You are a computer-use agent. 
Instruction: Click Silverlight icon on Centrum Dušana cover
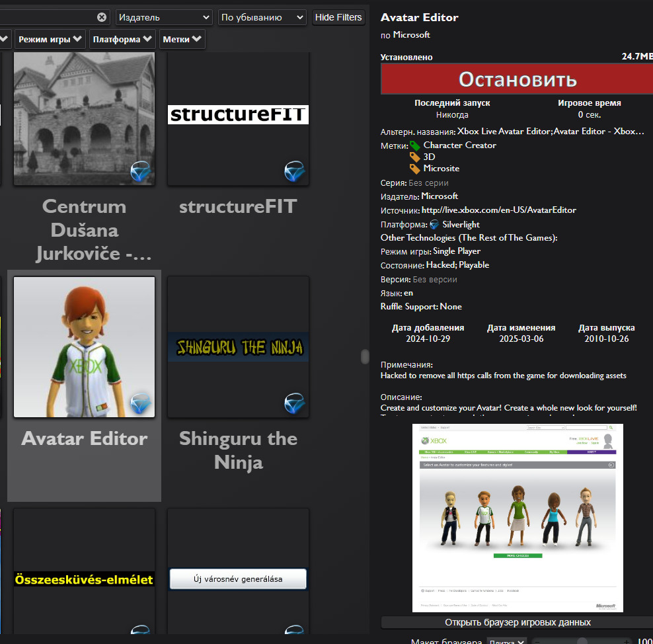click(x=141, y=171)
